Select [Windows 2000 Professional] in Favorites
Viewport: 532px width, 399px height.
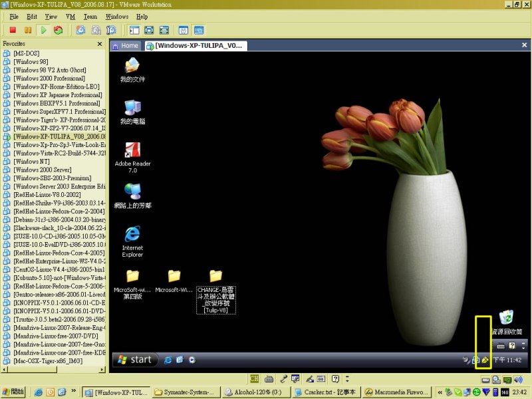49,78
